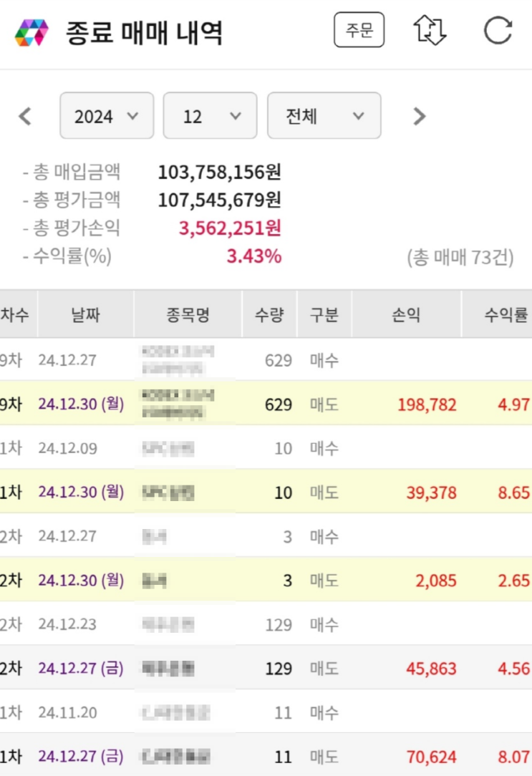Click the 구분 column header
This screenshot has height=776, width=532.
coord(324,315)
